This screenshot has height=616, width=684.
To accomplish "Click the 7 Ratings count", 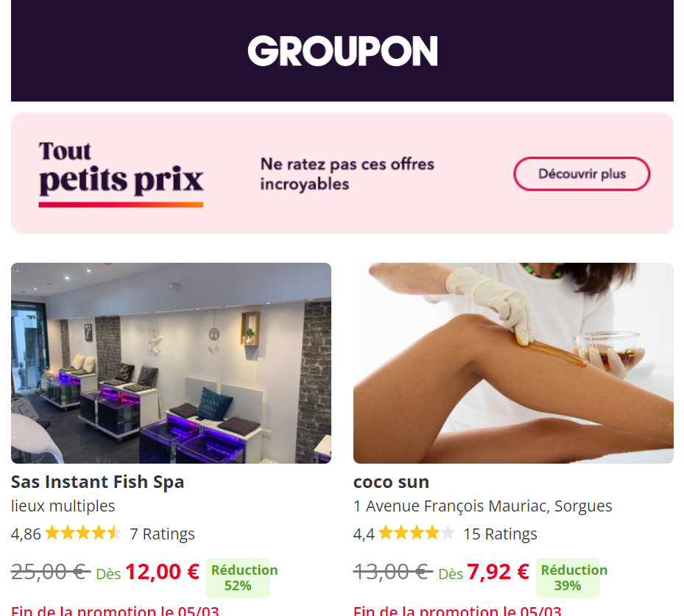I will click(162, 534).
